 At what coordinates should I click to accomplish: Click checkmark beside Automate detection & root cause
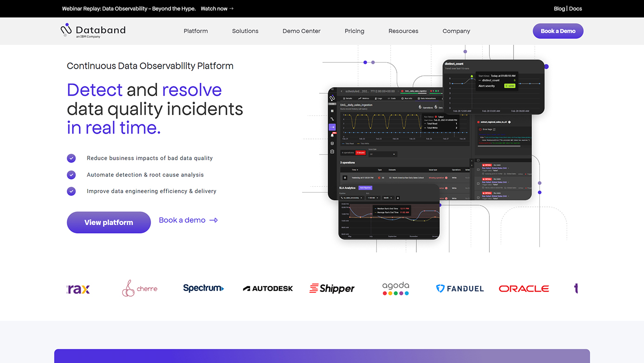click(x=71, y=175)
